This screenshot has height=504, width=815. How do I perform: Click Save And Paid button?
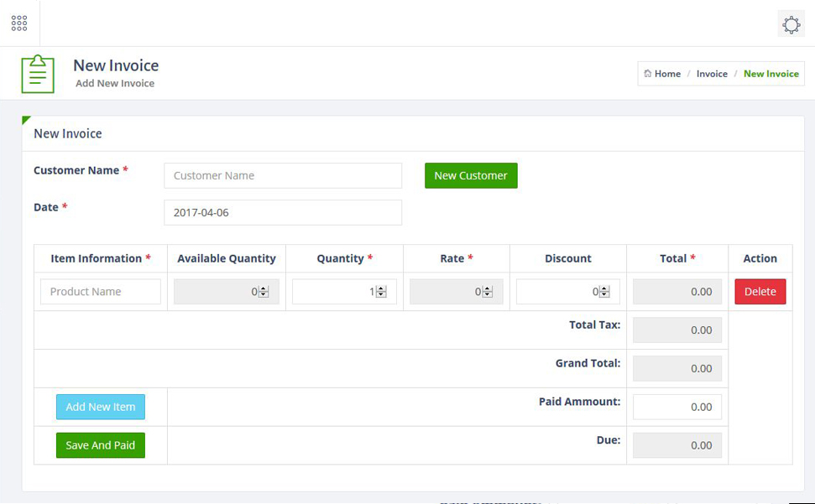tap(101, 444)
